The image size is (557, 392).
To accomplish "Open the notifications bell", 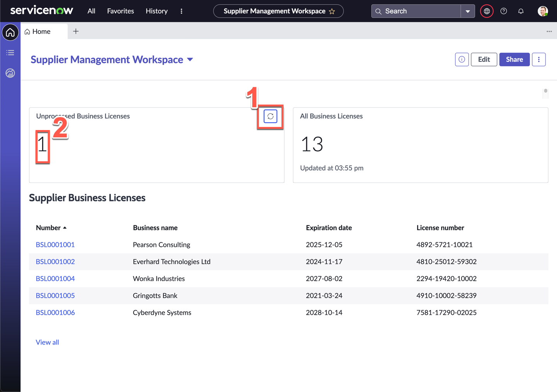I will 521,11.
